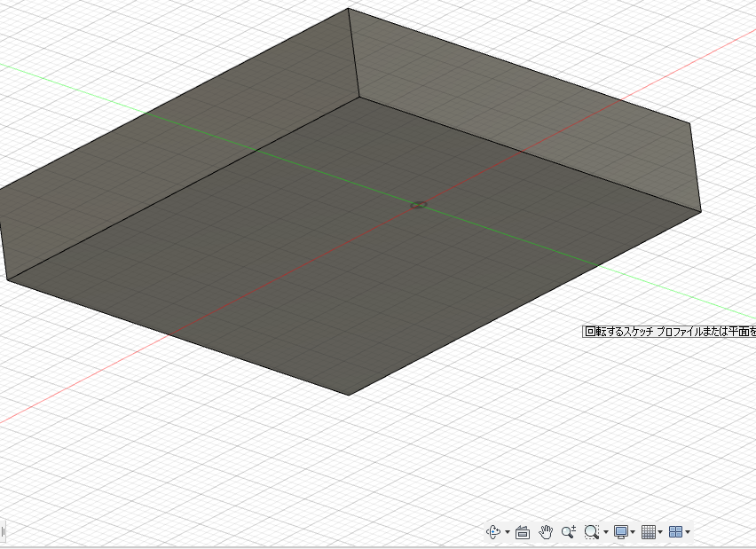Click the Viewports layout icon
Image resolution: width=756 pixels, height=549 pixels.
[x=676, y=532]
